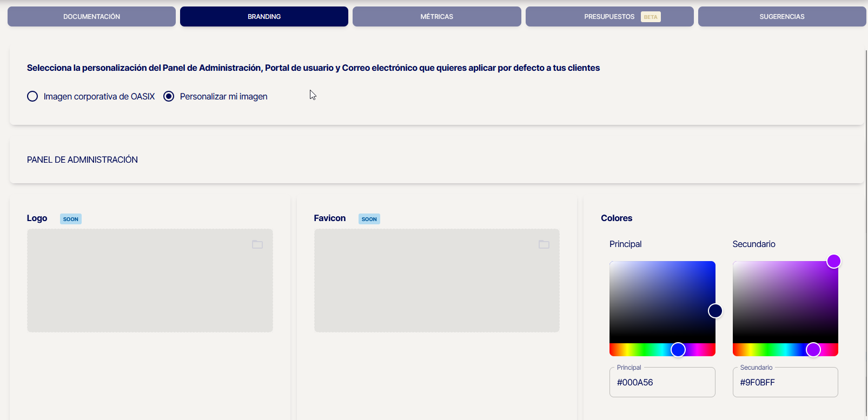Switch to the Branding tab
Viewport: 868px width, 420px height.
click(264, 17)
